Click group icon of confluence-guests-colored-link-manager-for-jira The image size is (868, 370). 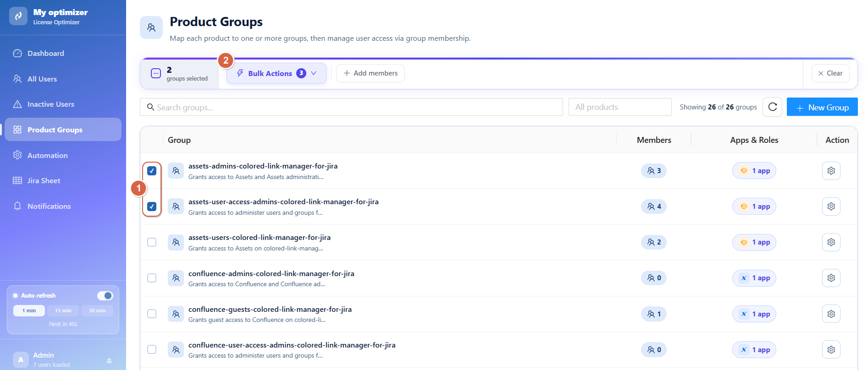176,314
